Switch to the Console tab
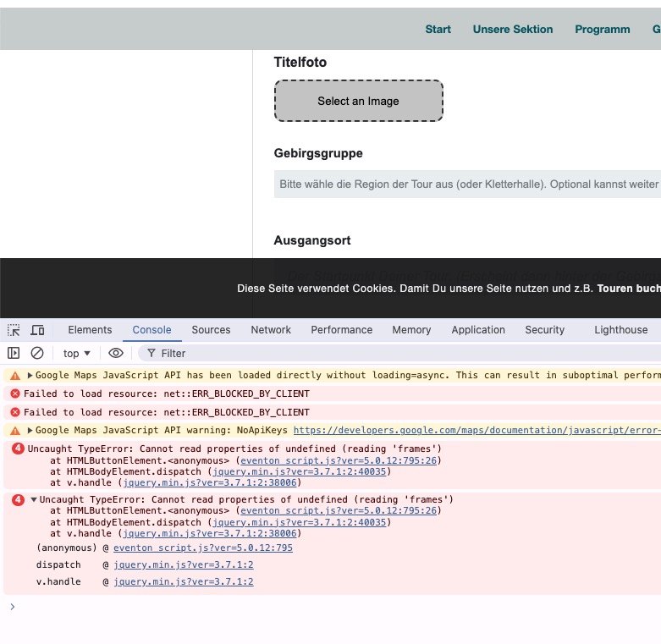Viewport: 661px width, 644px height. (151, 330)
